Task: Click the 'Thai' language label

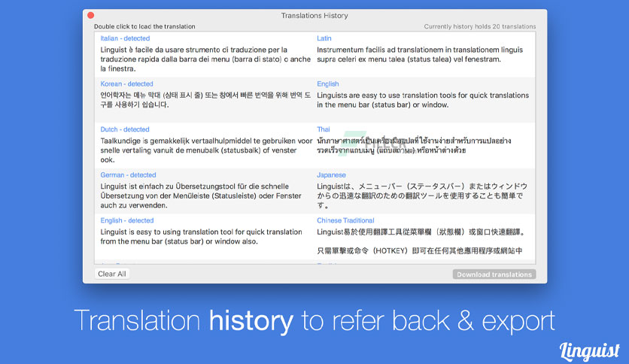Action: point(324,129)
